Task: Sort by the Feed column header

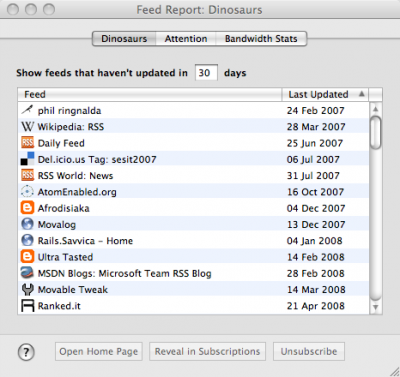Action: point(150,95)
